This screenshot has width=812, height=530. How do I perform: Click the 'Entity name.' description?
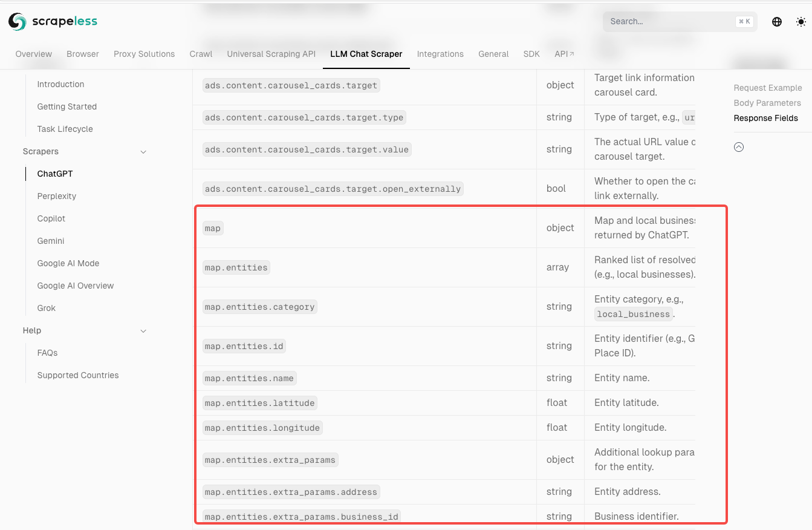coord(622,378)
